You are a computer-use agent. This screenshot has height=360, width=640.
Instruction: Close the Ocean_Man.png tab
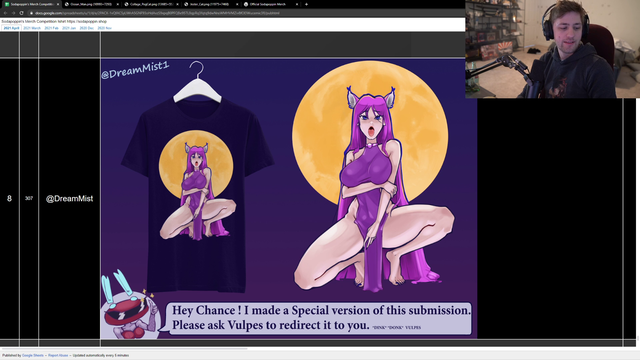pos(118,4)
